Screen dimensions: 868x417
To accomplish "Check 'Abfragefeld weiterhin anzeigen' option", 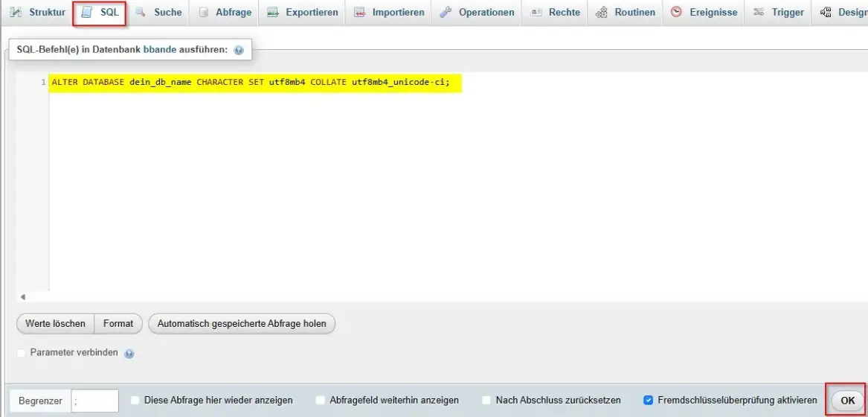I will [321, 401].
